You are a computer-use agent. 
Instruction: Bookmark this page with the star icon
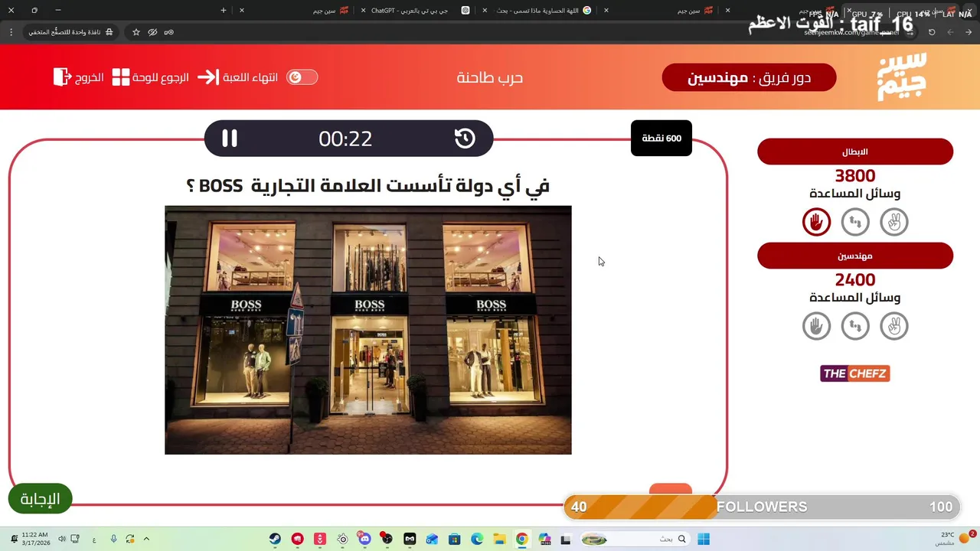(x=136, y=32)
